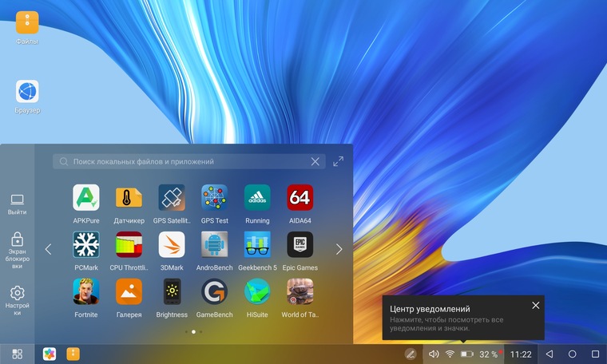This screenshot has height=364, width=607.
Task: Go to the previous page of apps
Action: 48,249
